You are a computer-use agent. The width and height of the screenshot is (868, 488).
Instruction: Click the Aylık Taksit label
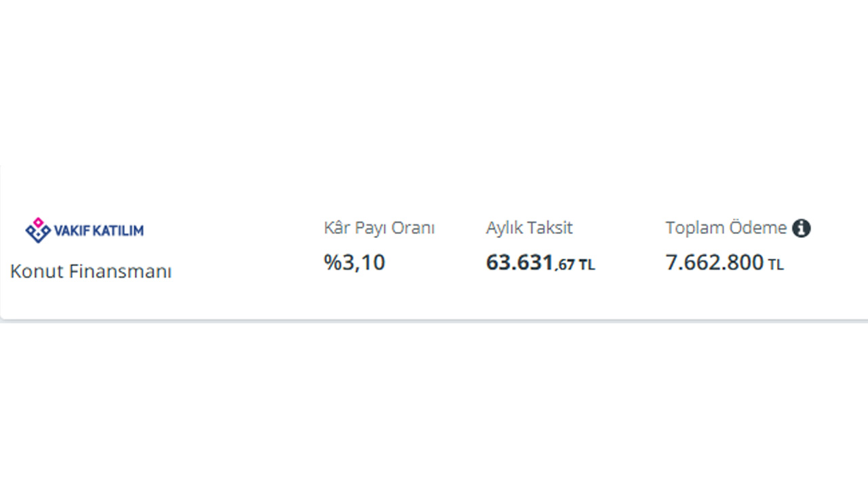529,228
